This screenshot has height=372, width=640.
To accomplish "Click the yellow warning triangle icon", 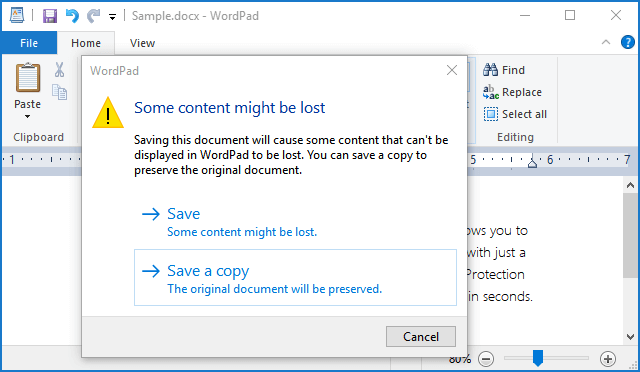I will click(108, 113).
